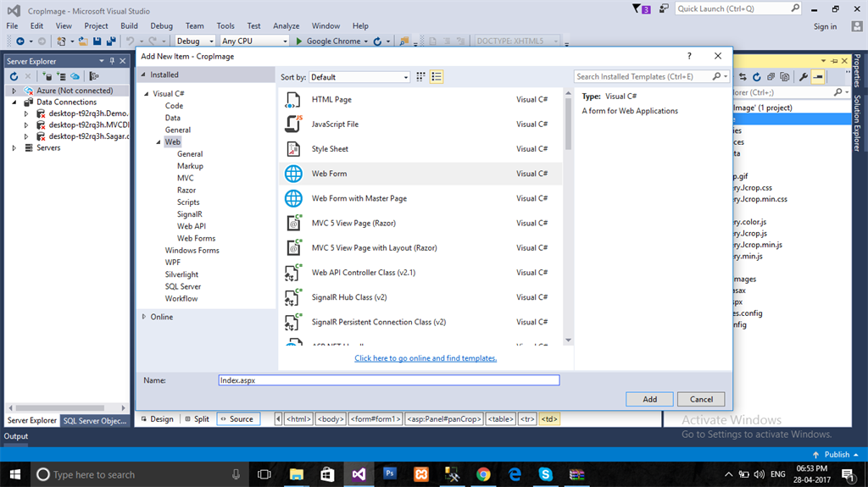Open Visual Studio from the Windows taskbar
868x487 pixels.
[x=359, y=474]
